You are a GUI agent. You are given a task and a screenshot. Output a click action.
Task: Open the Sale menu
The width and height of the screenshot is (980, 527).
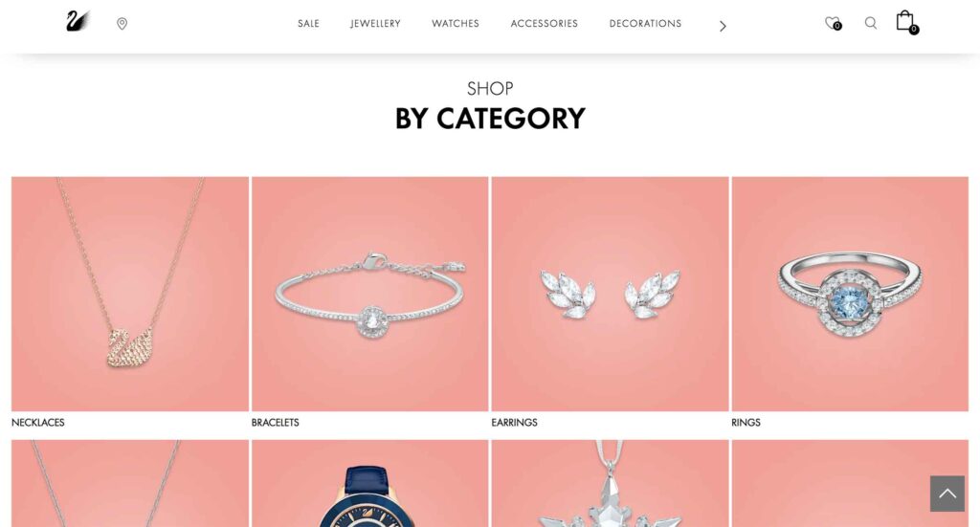(308, 24)
